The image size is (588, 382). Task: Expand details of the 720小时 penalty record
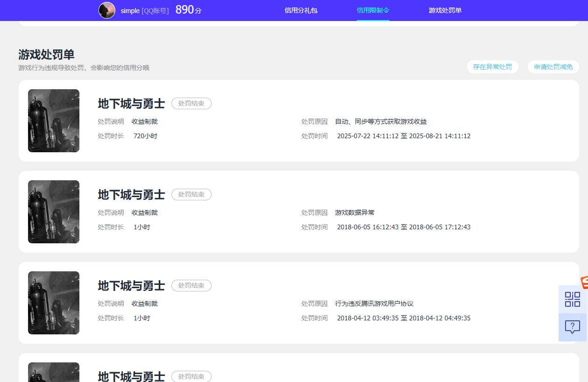(x=299, y=120)
